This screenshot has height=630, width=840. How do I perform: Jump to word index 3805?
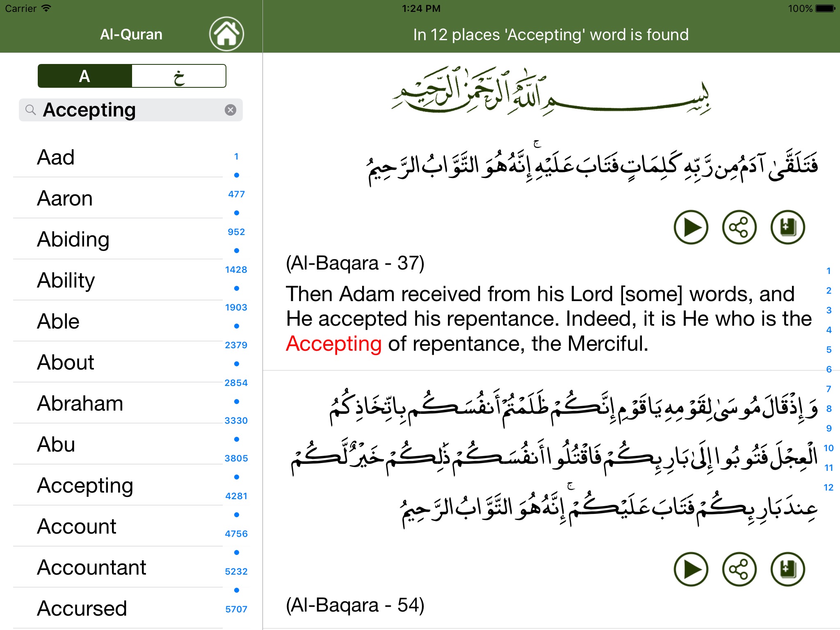(x=236, y=459)
